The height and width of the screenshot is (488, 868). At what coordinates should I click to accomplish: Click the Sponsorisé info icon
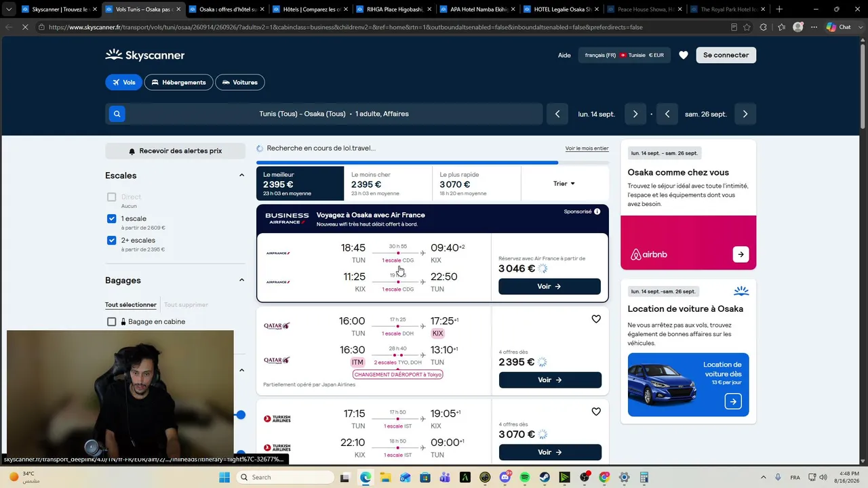click(x=597, y=211)
